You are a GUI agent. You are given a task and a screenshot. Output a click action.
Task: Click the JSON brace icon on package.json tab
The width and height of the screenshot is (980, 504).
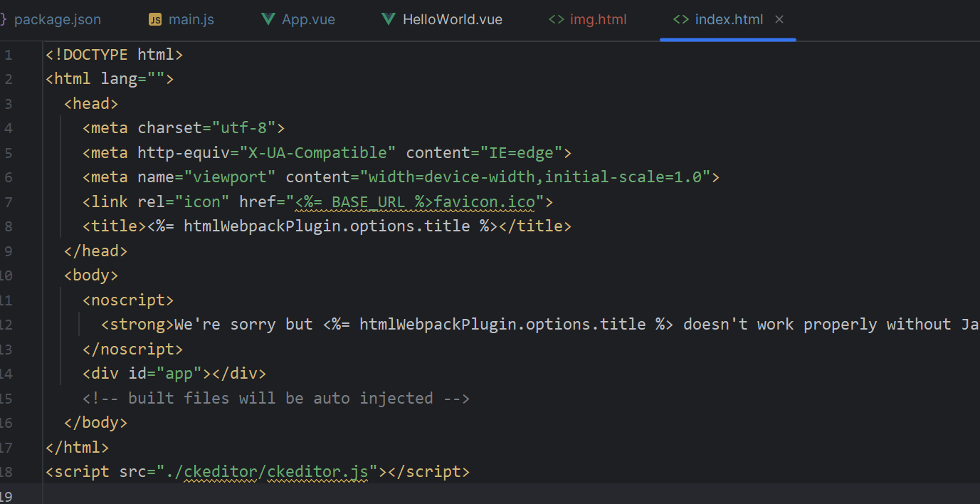coord(3,19)
